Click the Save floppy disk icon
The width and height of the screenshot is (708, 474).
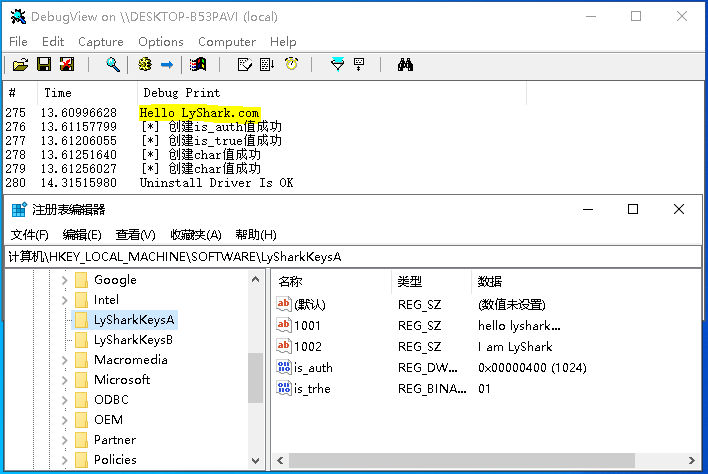[x=44, y=65]
